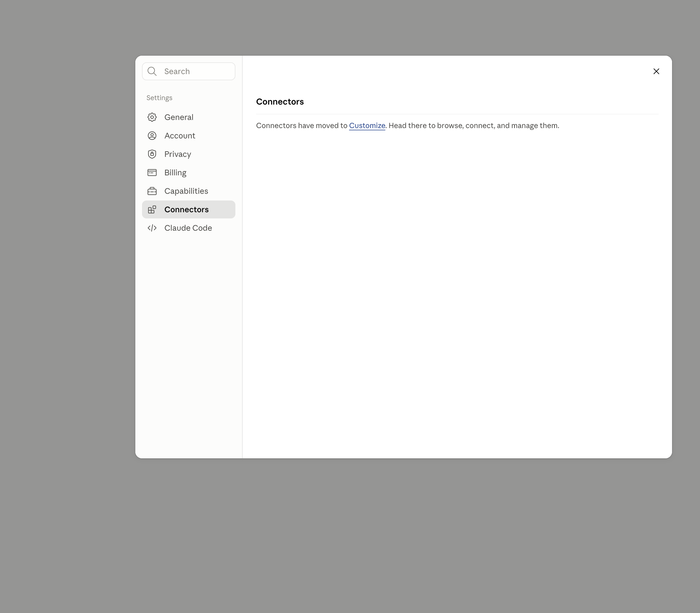Go to Privacy settings

(x=188, y=154)
